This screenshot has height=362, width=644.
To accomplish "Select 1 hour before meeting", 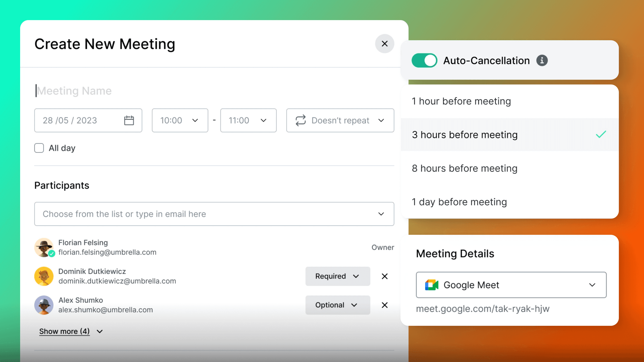I will point(461,101).
